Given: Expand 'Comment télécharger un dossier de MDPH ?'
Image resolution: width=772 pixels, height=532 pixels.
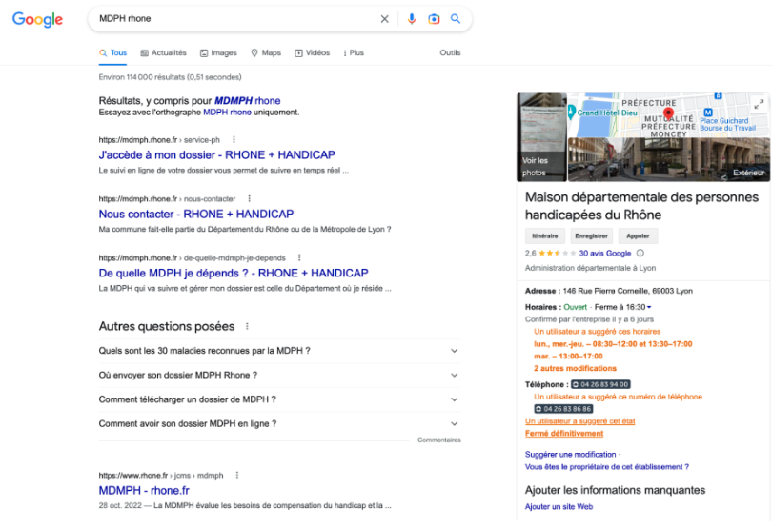Looking at the screenshot, I should click(279, 399).
